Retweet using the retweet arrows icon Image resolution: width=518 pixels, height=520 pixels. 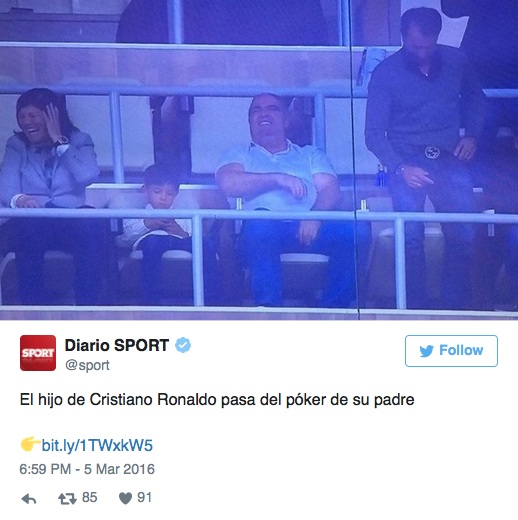(x=67, y=499)
